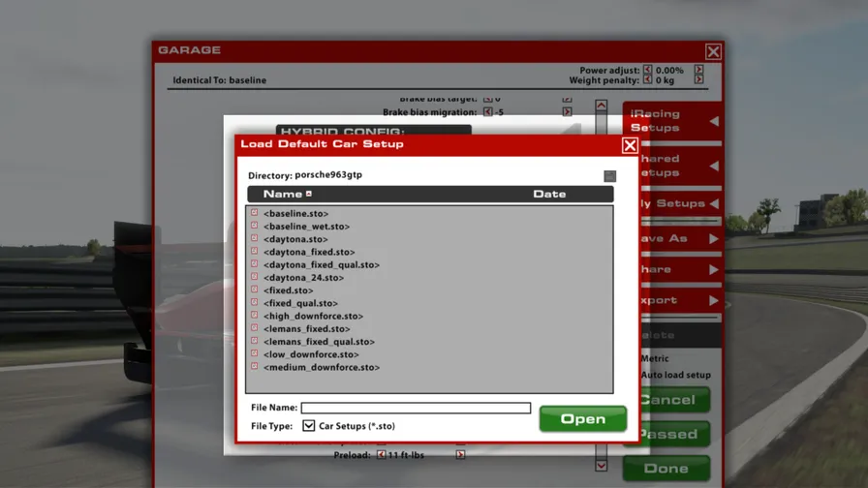Viewport: 868px width, 488px height.
Task: Increase Power adjust with right arrow
Action: click(x=698, y=70)
